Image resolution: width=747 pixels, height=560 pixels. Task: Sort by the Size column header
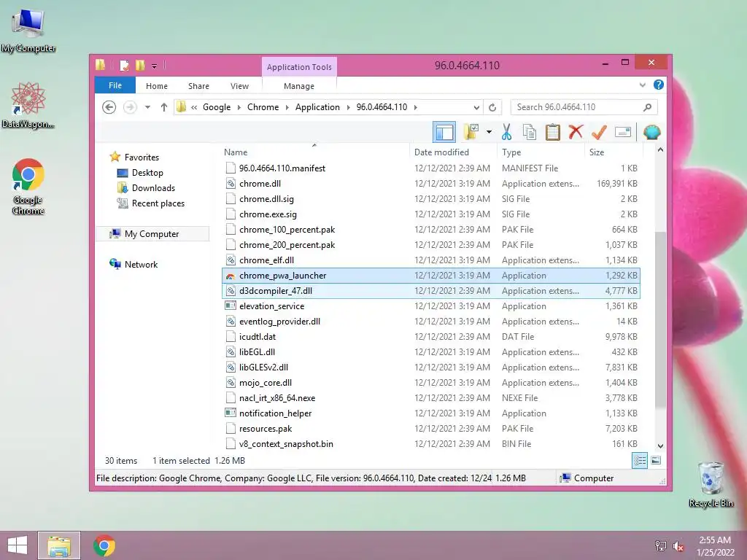tap(614, 152)
